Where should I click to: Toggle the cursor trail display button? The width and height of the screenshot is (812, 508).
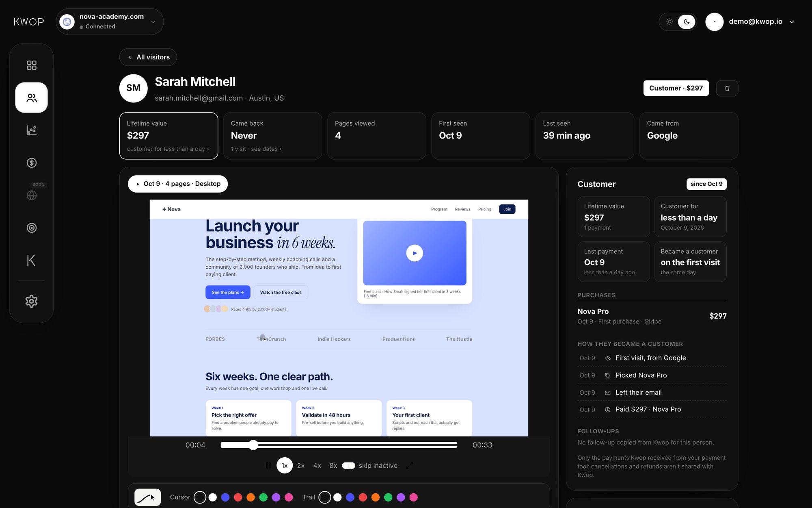(147, 497)
